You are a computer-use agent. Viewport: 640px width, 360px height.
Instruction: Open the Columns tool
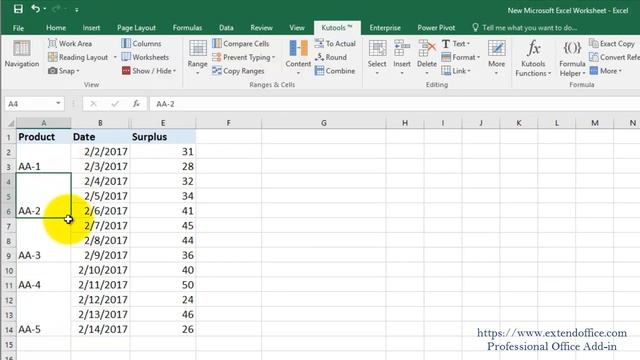tap(141, 43)
